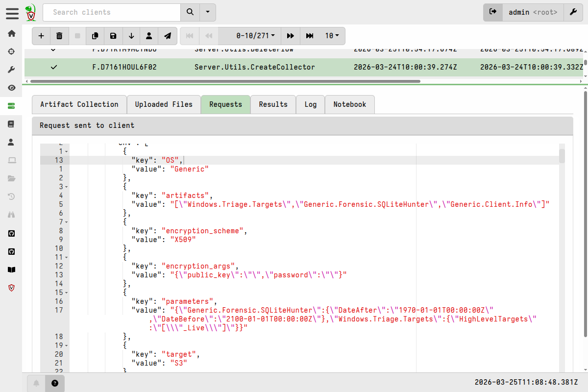Collapse code block at line 11
Viewport: 588px width, 392px height.
coord(66,257)
